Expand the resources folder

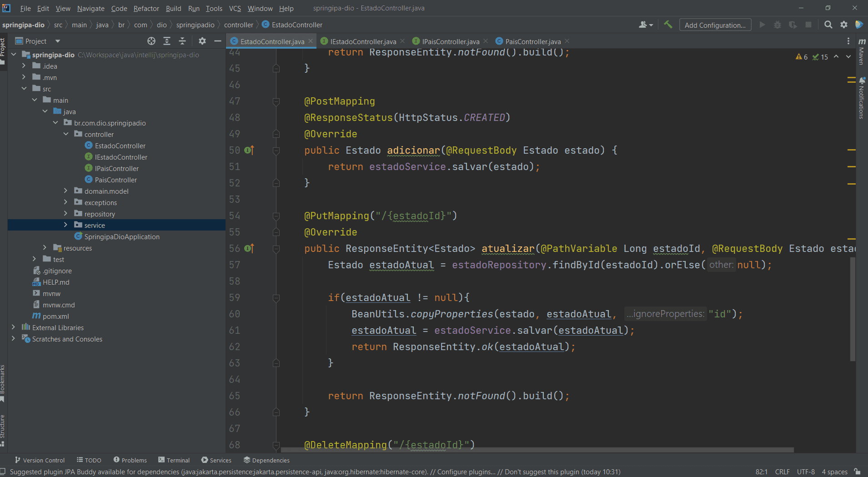45,248
